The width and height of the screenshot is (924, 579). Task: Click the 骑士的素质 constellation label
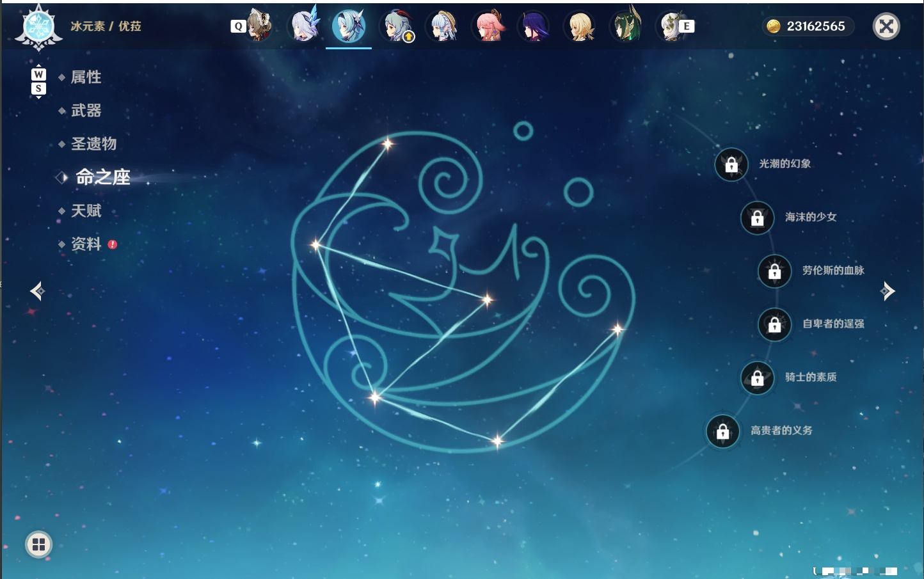pos(811,377)
